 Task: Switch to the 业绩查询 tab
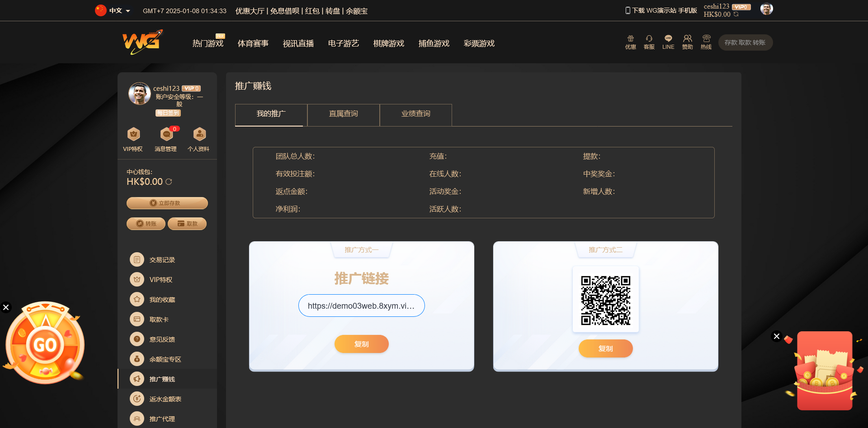pos(415,114)
